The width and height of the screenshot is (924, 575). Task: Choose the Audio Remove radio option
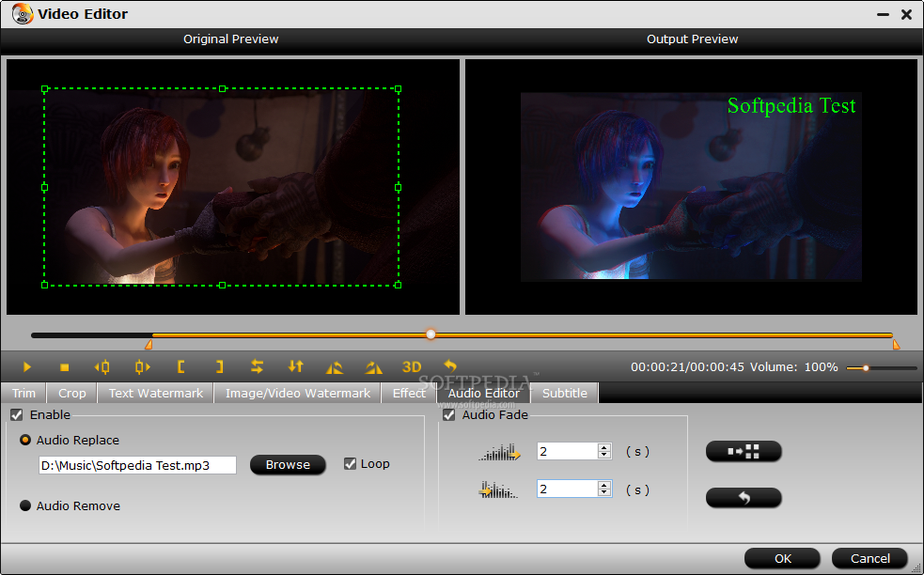[25, 505]
